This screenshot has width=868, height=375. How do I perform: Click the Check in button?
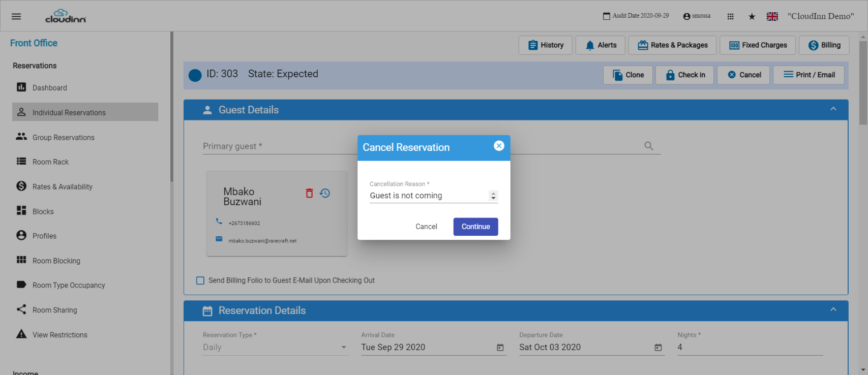(684, 75)
